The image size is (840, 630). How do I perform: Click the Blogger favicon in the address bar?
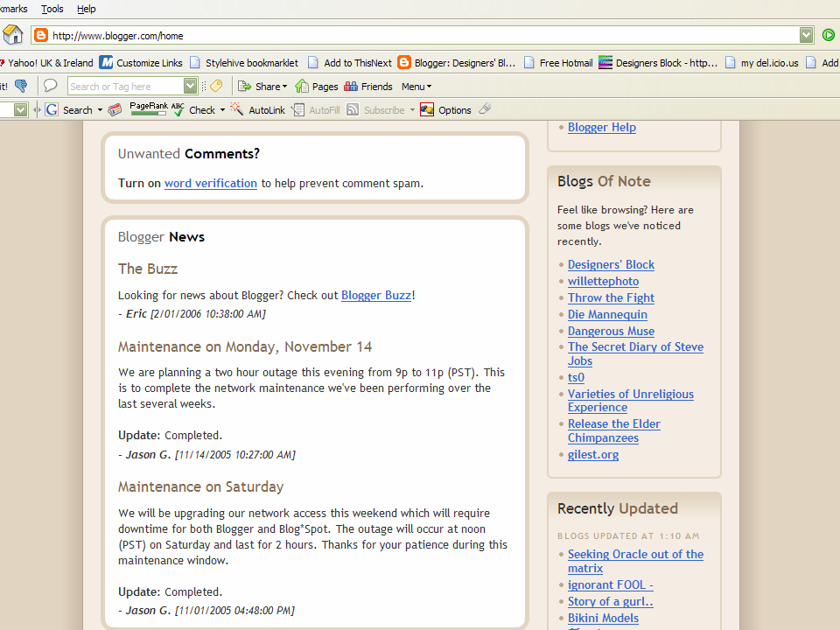(x=41, y=35)
